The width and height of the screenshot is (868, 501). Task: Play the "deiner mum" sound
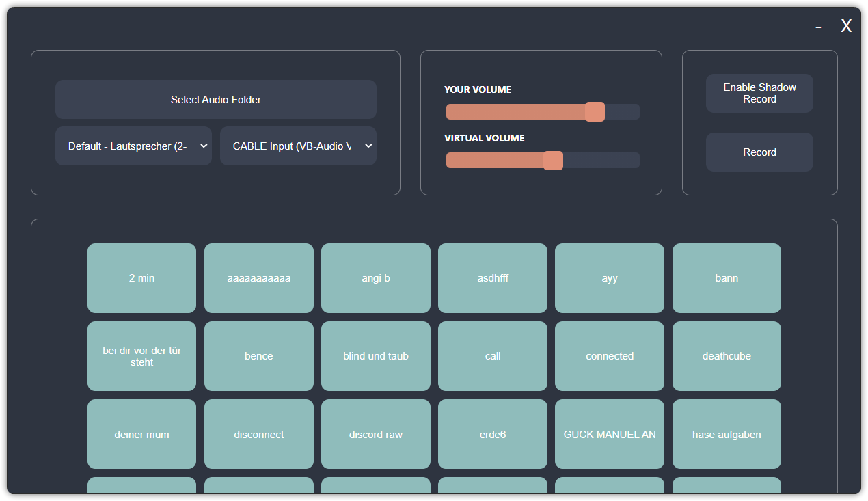[x=141, y=434]
